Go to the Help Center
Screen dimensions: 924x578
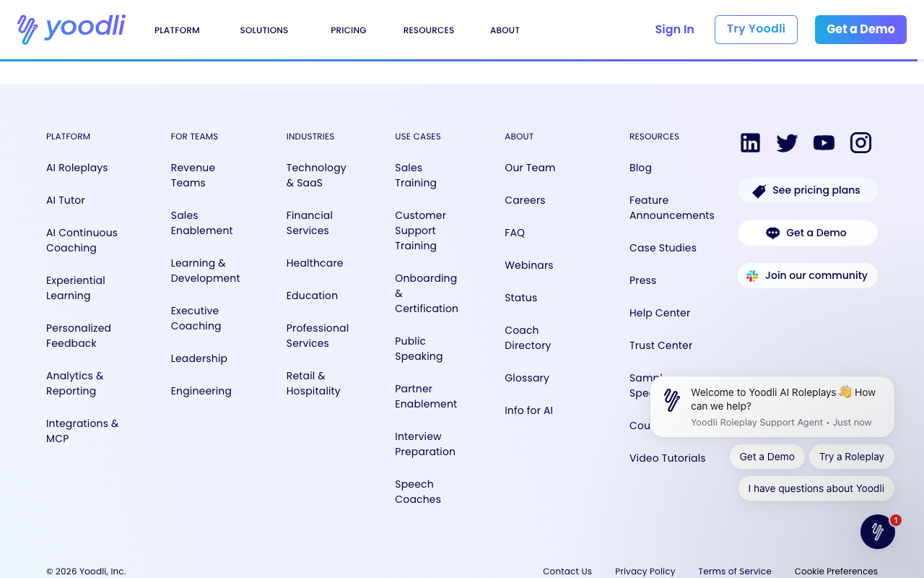click(660, 313)
